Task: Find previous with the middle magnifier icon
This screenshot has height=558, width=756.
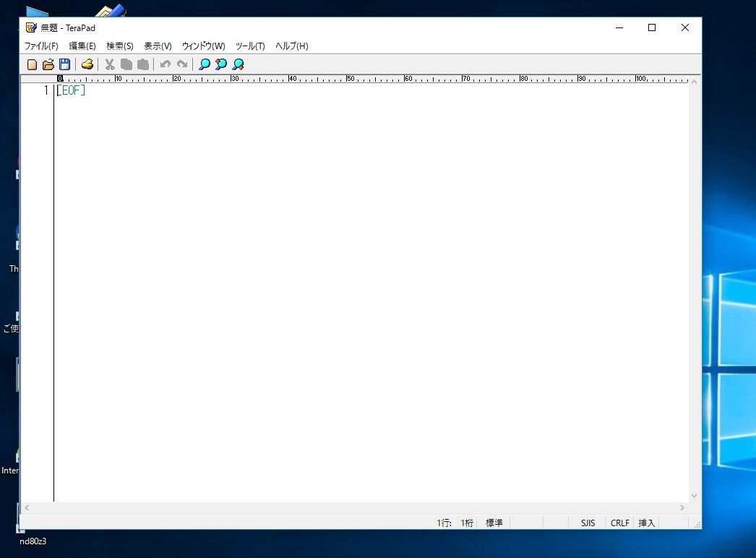Action: 221,64
